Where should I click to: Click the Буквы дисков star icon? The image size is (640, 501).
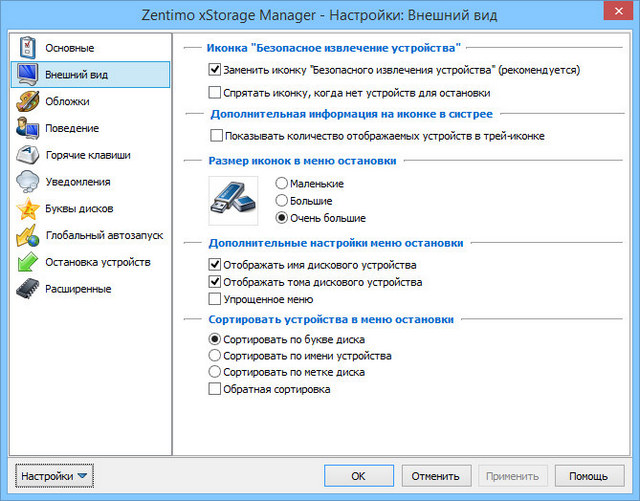[x=27, y=209]
